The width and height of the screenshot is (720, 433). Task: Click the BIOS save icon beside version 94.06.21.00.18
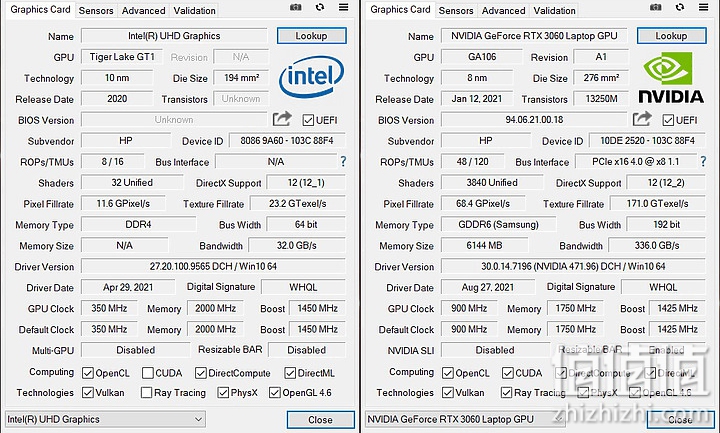[642, 119]
